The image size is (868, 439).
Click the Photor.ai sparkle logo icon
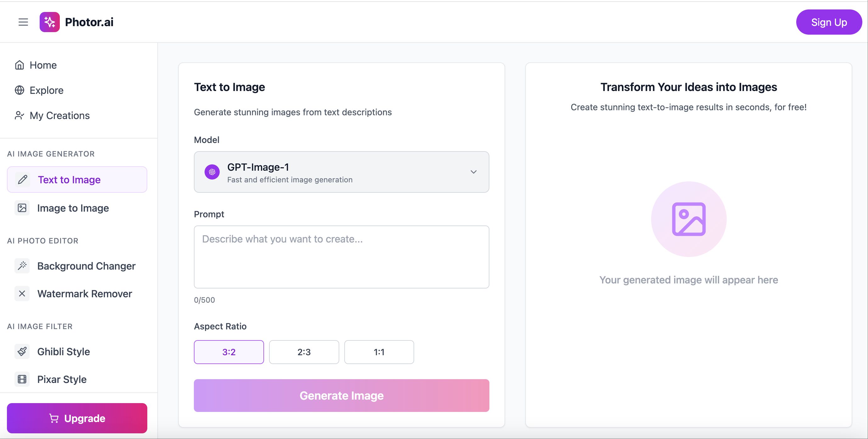(49, 22)
